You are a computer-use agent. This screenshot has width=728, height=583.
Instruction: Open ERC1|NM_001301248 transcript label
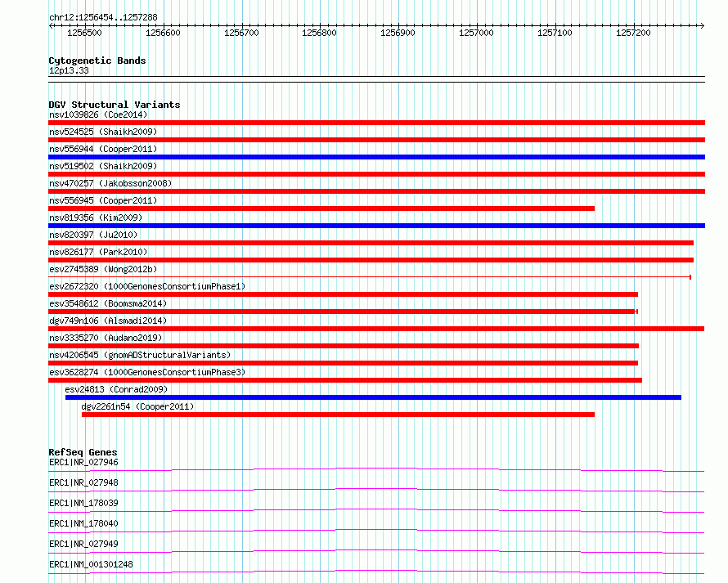[x=91, y=564]
